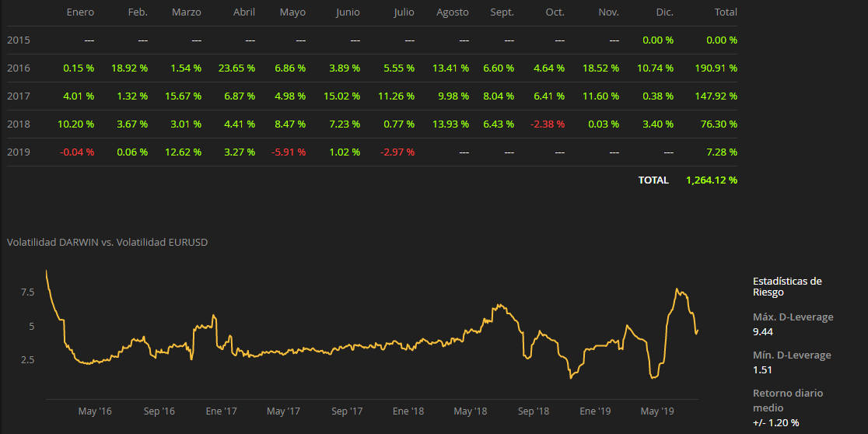This screenshot has width=868, height=434.
Task: Click the 2019 Marzo value 12.62 %
Action: point(184,152)
